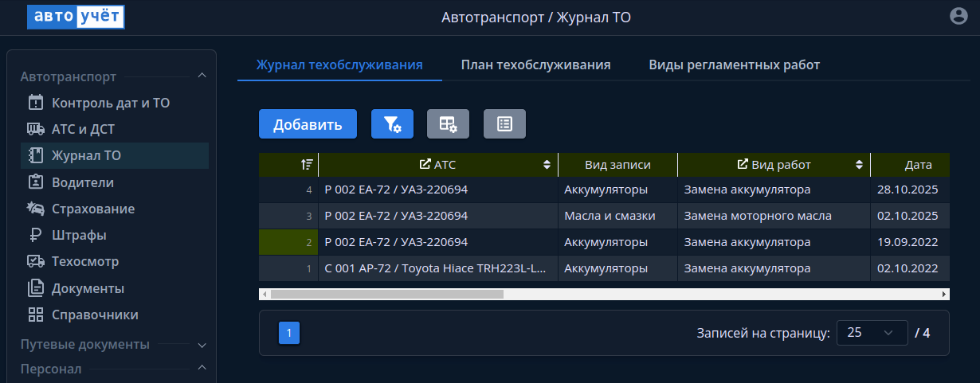Click Замена моторного масла cell
980x383 pixels.
click(x=774, y=216)
